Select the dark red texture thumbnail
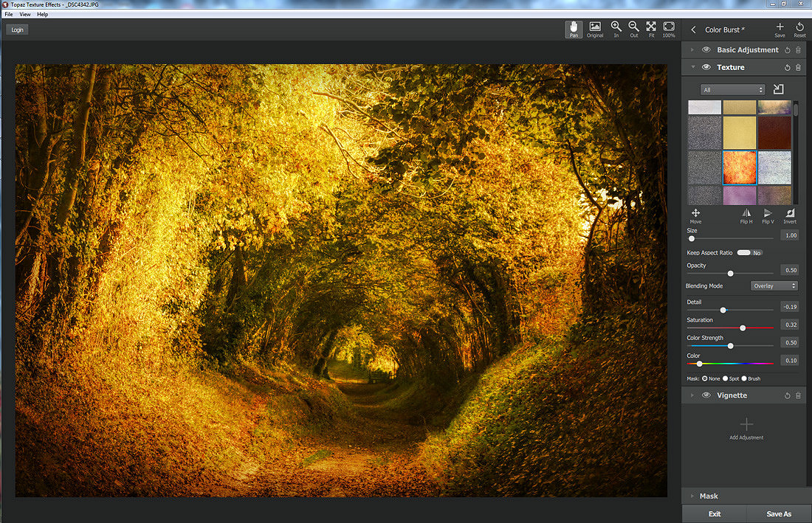 pyautogui.click(x=774, y=133)
